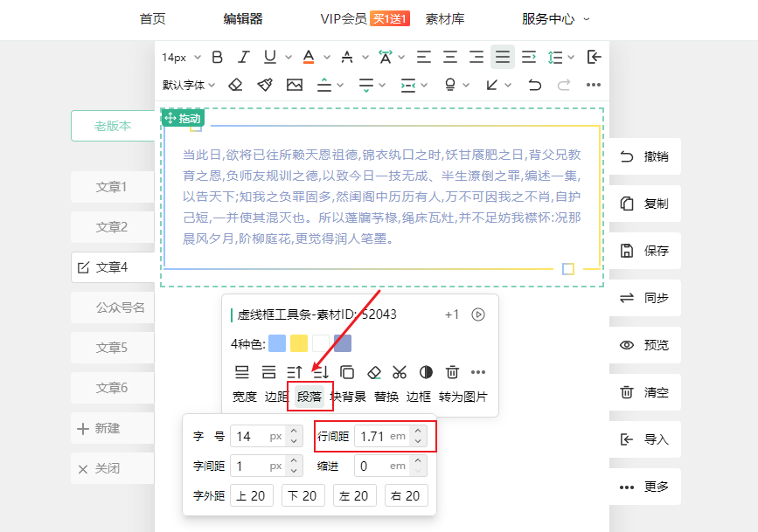
Task: Apply underline formatting
Action: coord(270,57)
